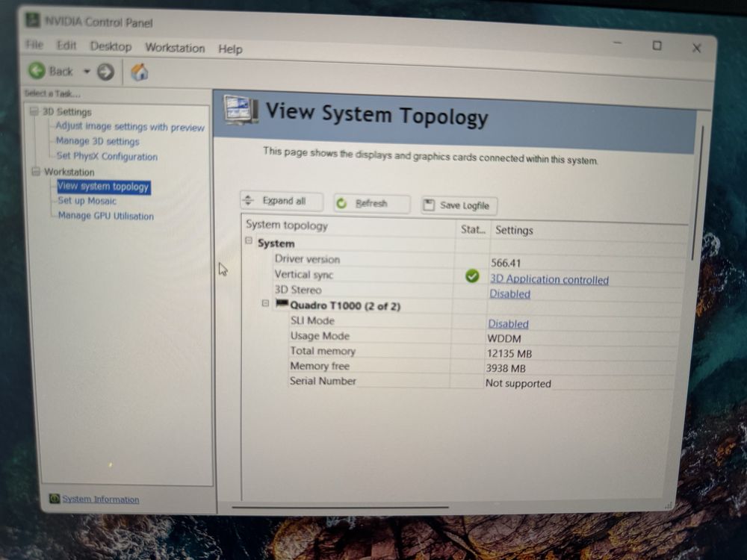The width and height of the screenshot is (747, 560).
Task: Click the Save Logfile button
Action: point(459,205)
